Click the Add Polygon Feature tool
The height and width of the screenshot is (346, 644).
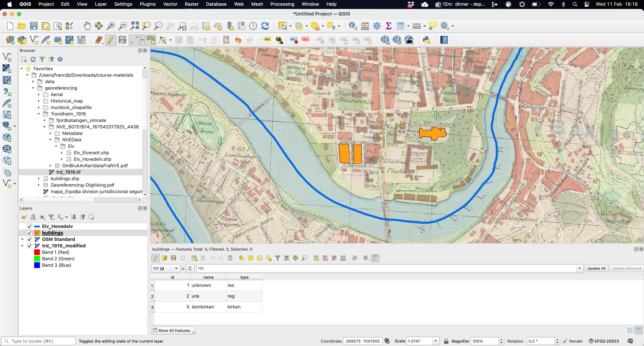click(151, 40)
